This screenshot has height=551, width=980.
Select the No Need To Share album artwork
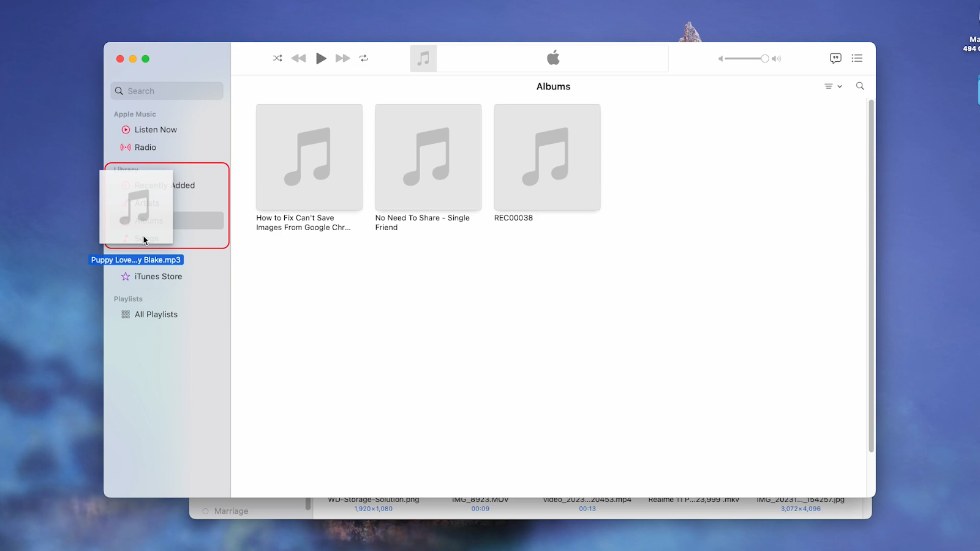coord(428,157)
